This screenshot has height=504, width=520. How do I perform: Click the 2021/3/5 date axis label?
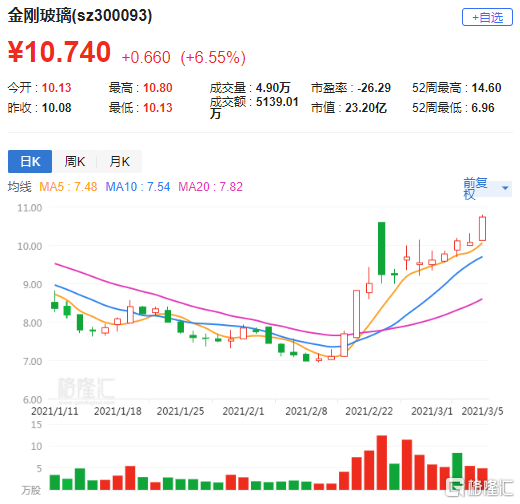(482, 411)
